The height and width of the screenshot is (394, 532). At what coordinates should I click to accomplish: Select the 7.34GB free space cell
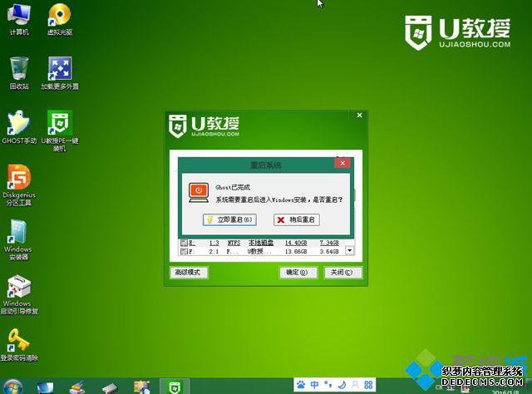click(x=329, y=243)
